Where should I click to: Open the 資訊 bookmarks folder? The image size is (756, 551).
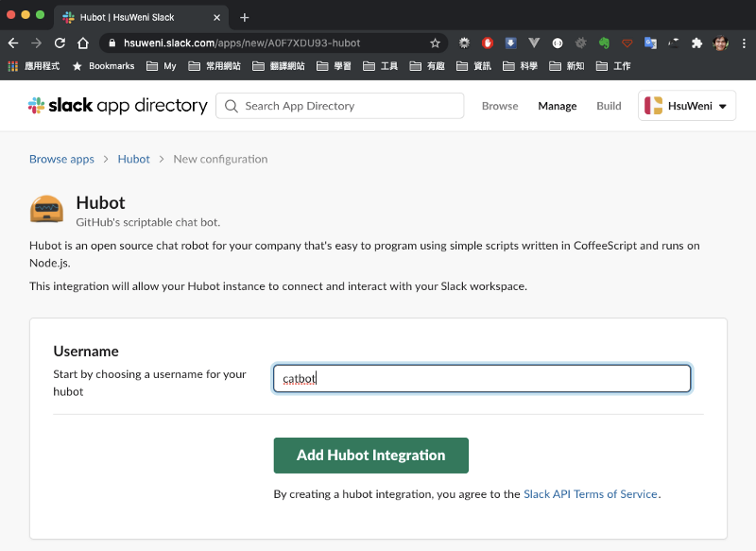[473, 66]
